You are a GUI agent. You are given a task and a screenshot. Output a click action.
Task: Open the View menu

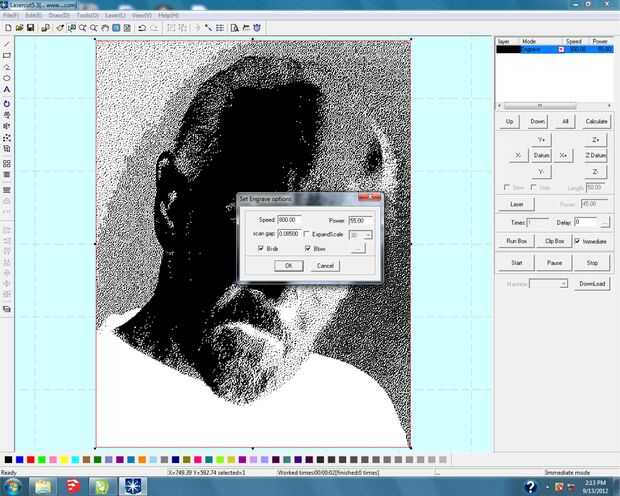coord(142,15)
